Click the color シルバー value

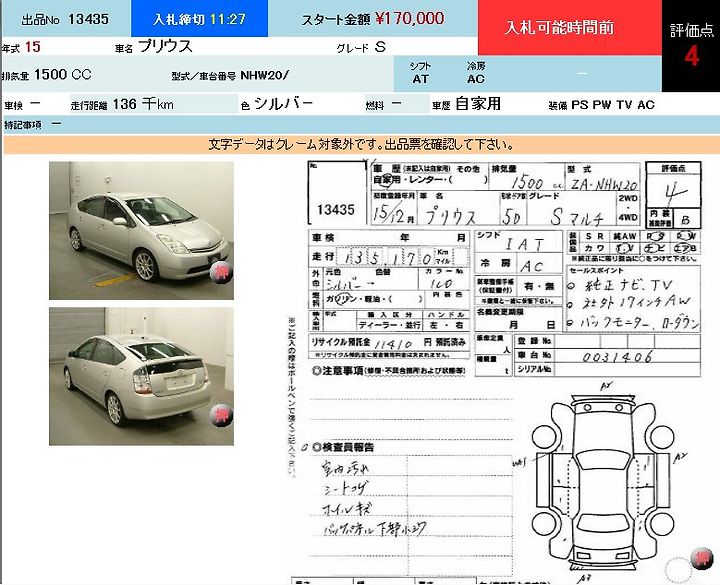[x=283, y=104]
